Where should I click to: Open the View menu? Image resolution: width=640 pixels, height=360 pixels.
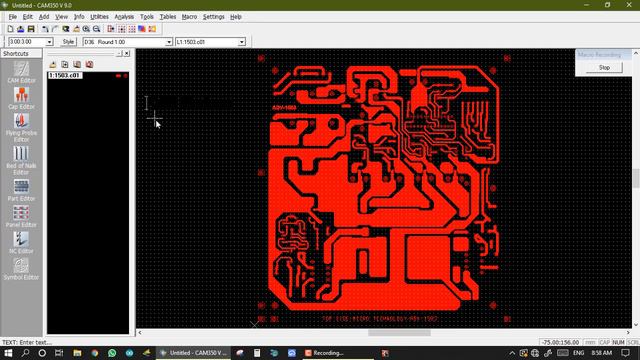[x=61, y=17]
